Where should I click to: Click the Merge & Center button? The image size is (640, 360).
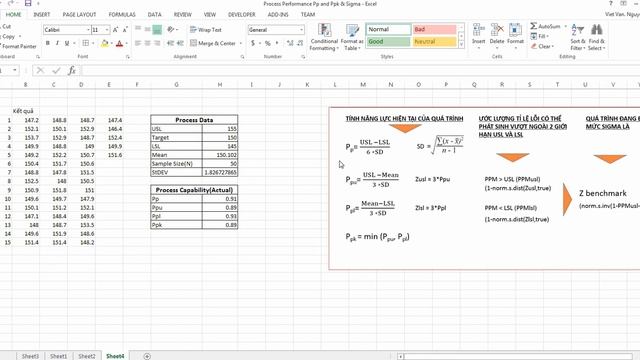tap(213, 43)
